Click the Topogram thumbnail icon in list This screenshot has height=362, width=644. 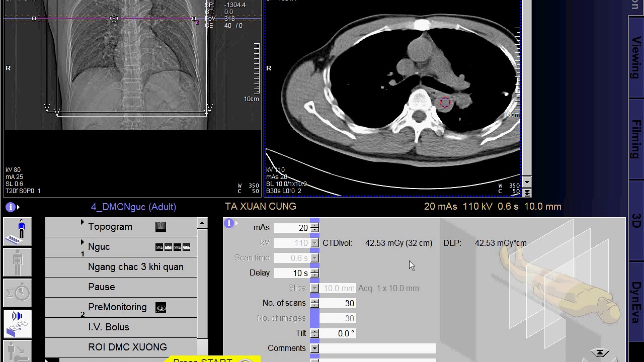tap(160, 227)
